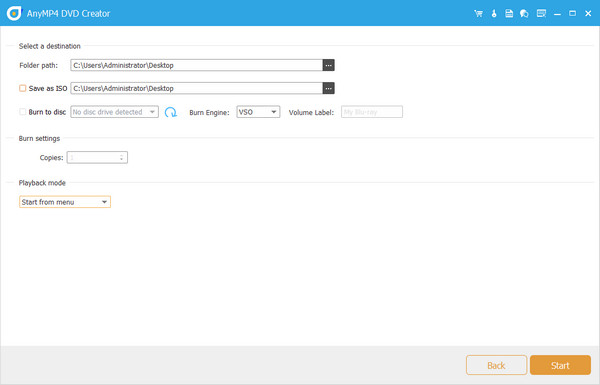Close the AnyMP4 DVD Creator window

point(589,14)
